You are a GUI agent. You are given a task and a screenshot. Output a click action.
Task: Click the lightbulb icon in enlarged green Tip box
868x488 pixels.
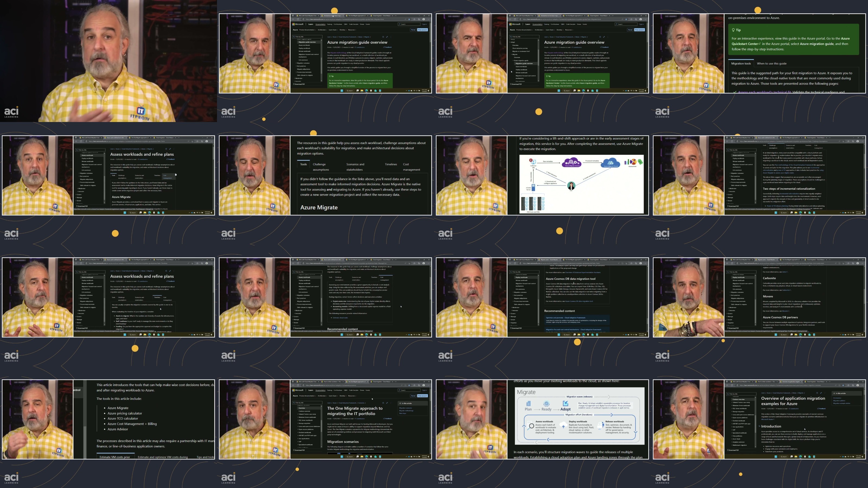(733, 30)
